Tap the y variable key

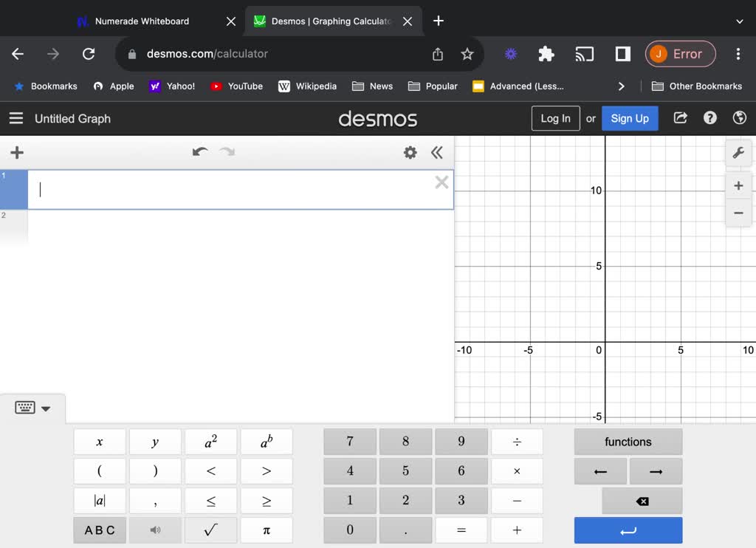pyautogui.click(x=155, y=442)
